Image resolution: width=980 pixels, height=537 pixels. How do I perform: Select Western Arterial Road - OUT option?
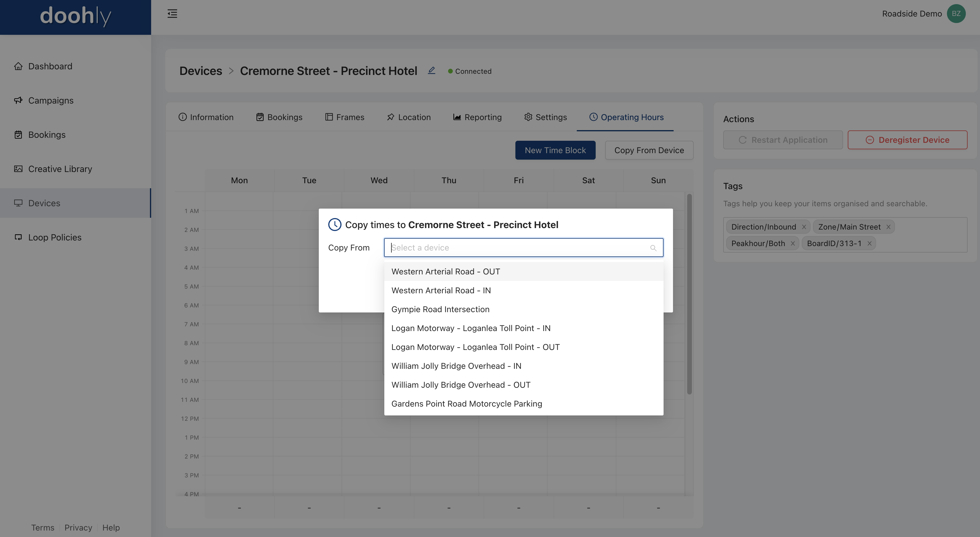click(445, 271)
